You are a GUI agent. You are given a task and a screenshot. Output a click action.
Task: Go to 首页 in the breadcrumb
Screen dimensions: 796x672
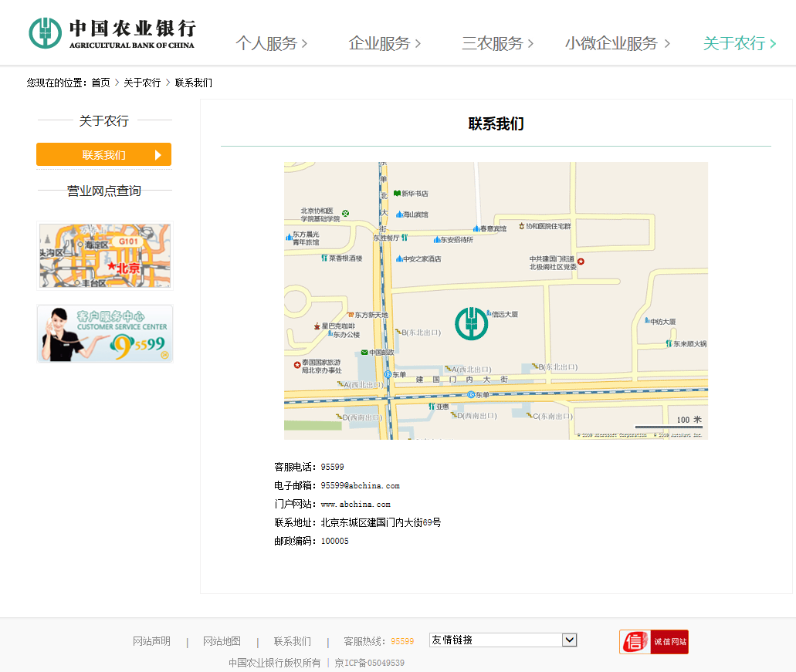click(x=100, y=83)
